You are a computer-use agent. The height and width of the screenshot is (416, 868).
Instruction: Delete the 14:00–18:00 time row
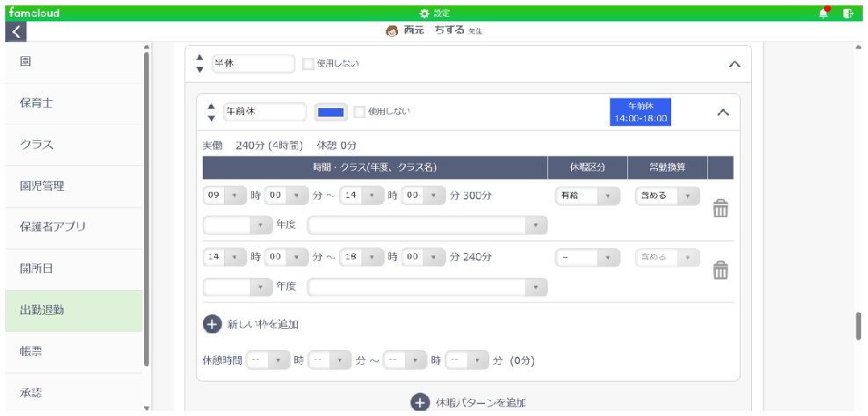tap(720, 270)
